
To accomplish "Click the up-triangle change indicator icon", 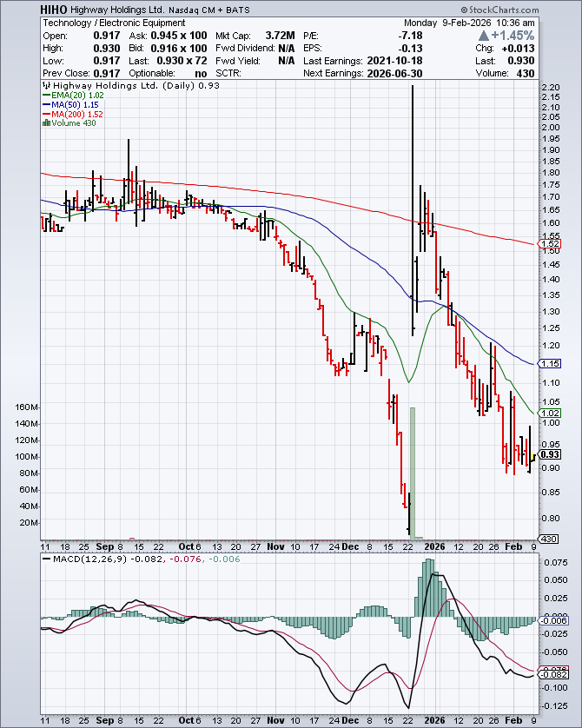I will (x=484, y=36).
